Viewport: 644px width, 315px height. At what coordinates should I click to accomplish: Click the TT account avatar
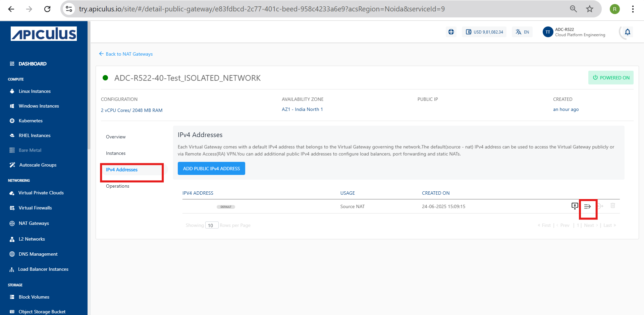pyautogui.click(x=547, y=32)
